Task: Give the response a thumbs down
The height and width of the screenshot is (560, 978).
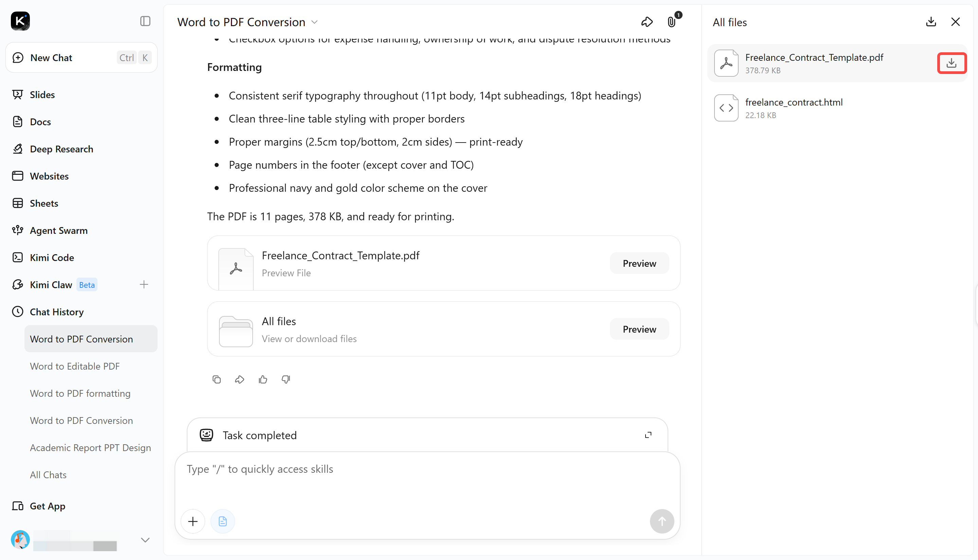Action: pyautogui.click(x=286, y=379)
